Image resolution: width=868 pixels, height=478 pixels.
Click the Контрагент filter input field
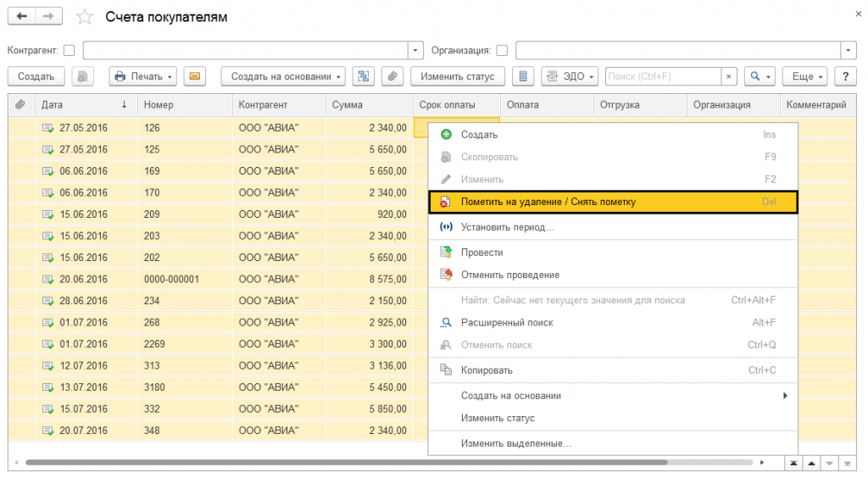246,50
